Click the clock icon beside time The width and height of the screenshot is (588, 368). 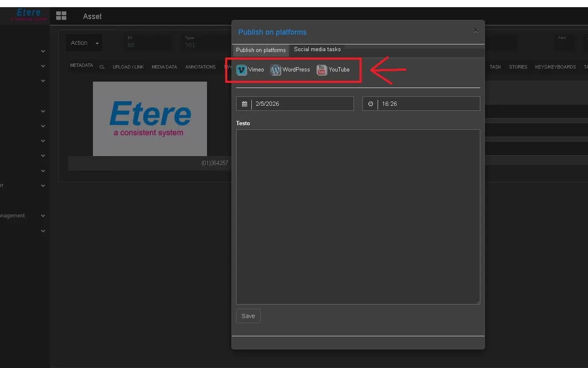(370, 104)
